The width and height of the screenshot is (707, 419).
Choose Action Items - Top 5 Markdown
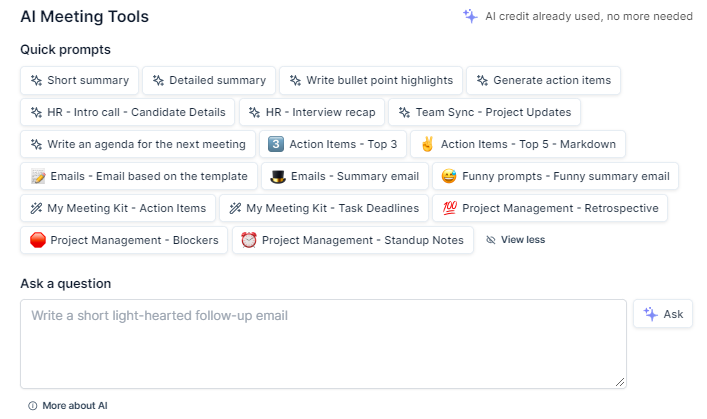point(518,144)
